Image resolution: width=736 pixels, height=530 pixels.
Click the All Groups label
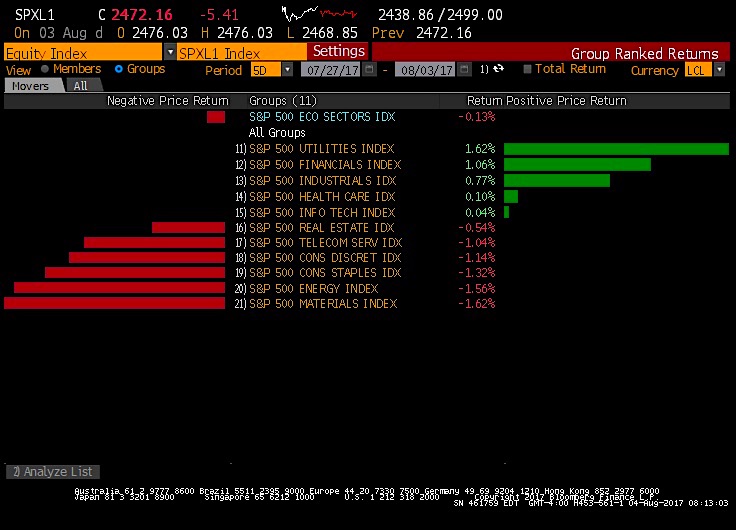click(x=277, y=132)
